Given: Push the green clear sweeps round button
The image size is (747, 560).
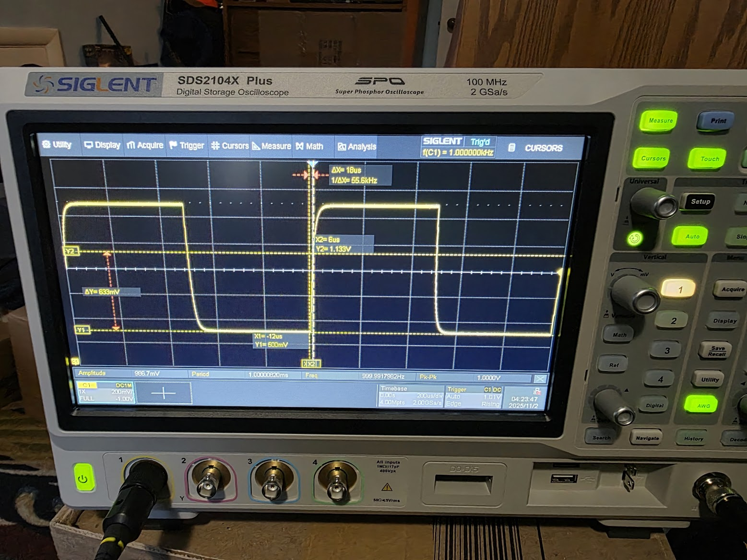Looking at the screenshot, I should coord(635,238).
